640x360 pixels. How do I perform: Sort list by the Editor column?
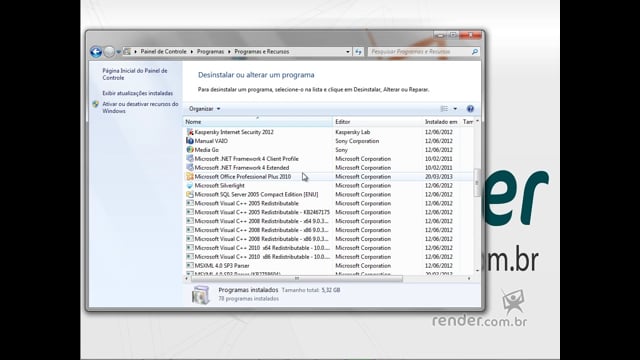tap(378, 122)
